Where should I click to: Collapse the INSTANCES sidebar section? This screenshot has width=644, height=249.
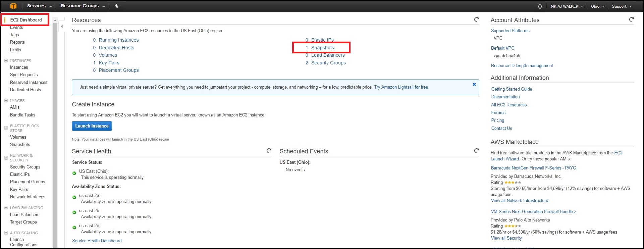coord(6,61)
